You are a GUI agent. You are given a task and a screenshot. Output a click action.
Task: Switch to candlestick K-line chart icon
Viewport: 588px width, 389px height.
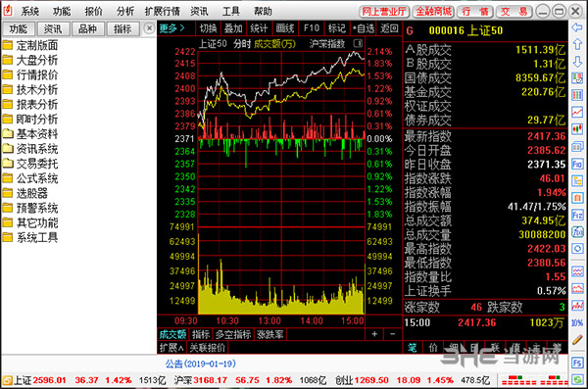[577, 129]
